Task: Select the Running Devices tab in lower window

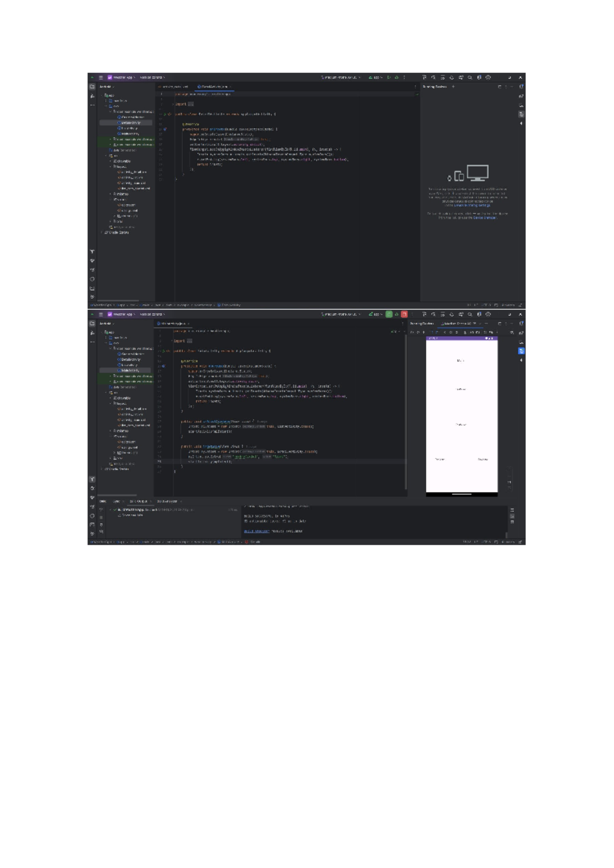Action: 422,323
